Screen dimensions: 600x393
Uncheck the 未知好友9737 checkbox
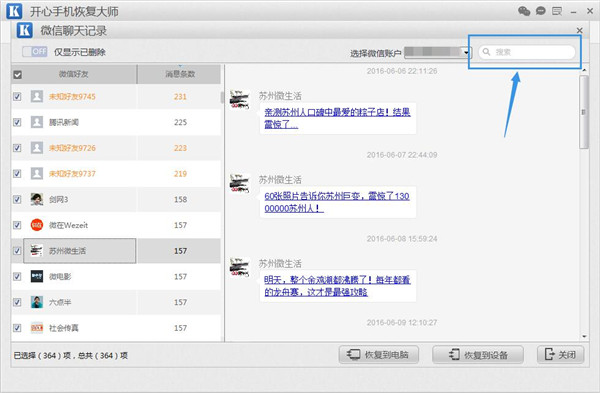pyautogui.click(x=17, y=173)
